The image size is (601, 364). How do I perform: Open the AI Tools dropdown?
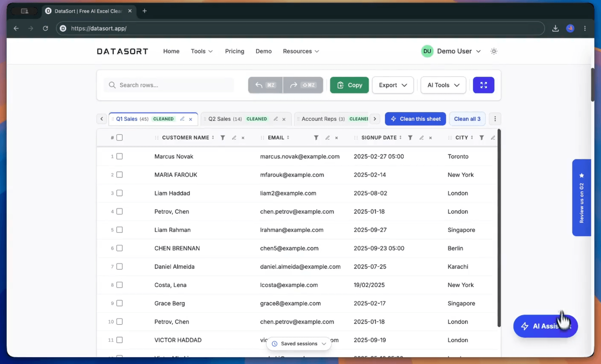point(443,85)
